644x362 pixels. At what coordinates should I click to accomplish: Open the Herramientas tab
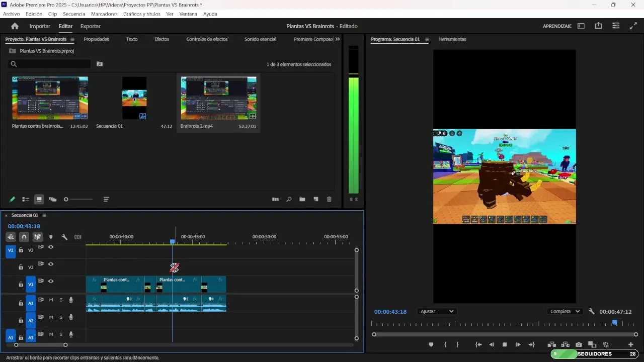(452, 39)
